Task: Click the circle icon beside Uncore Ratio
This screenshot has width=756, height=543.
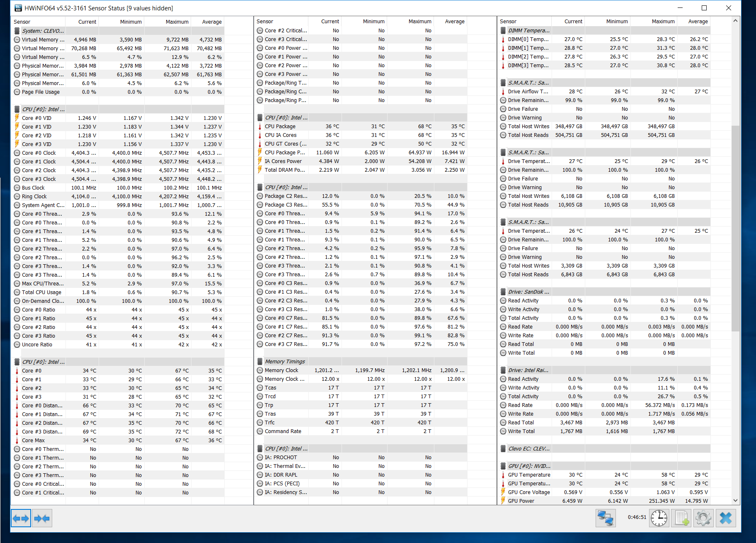Action: pos(17,345)
